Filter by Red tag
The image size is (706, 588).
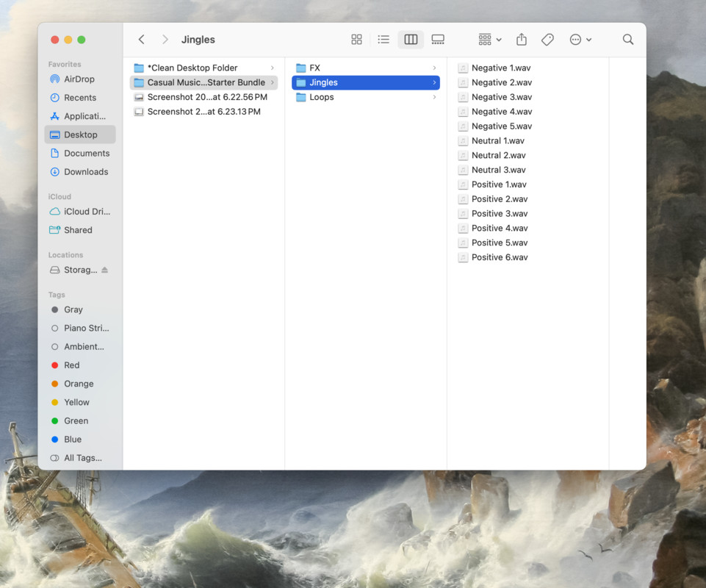click(80, 365)
